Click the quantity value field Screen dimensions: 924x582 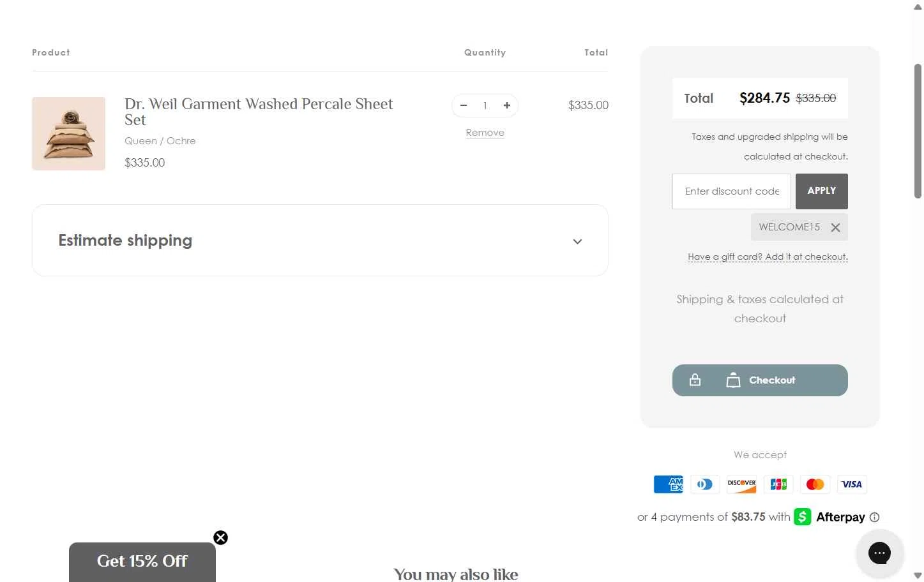(485, 105)
